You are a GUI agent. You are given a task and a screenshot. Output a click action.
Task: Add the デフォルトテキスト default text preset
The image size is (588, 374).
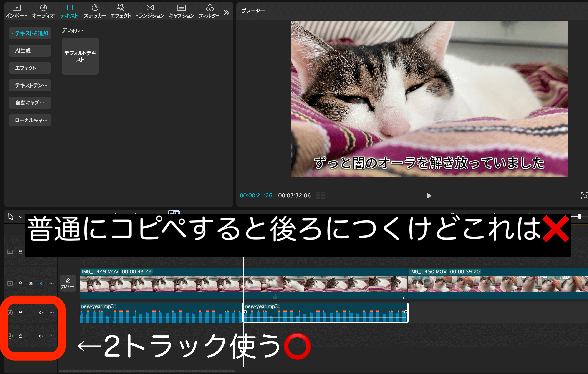(x=80, y=56)
